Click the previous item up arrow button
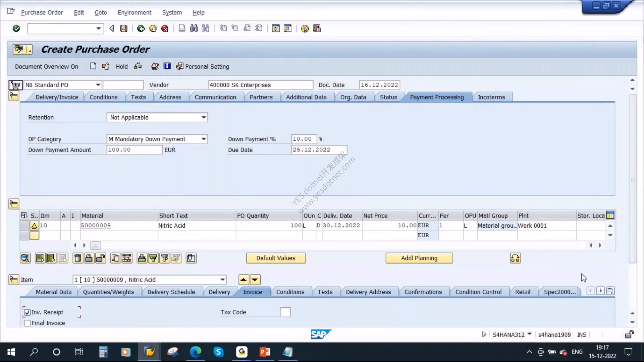The width and height of the screenshot is (644, 362). click(x=244, y=280)
